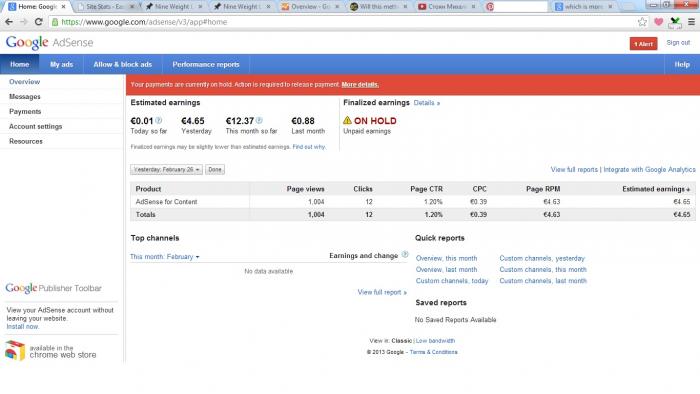700x394 pixels.
Task: Click the Chrome Web Store icon
Action: pyautogui.click(x=15, y=351)
